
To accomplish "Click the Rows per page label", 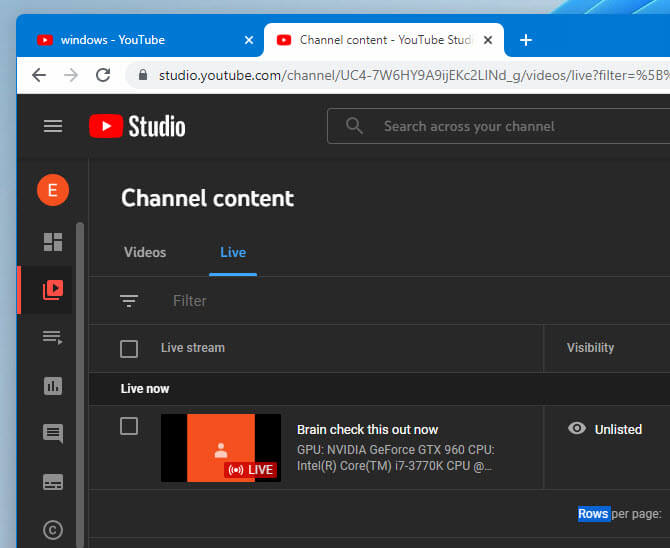I will click(620, 513).
